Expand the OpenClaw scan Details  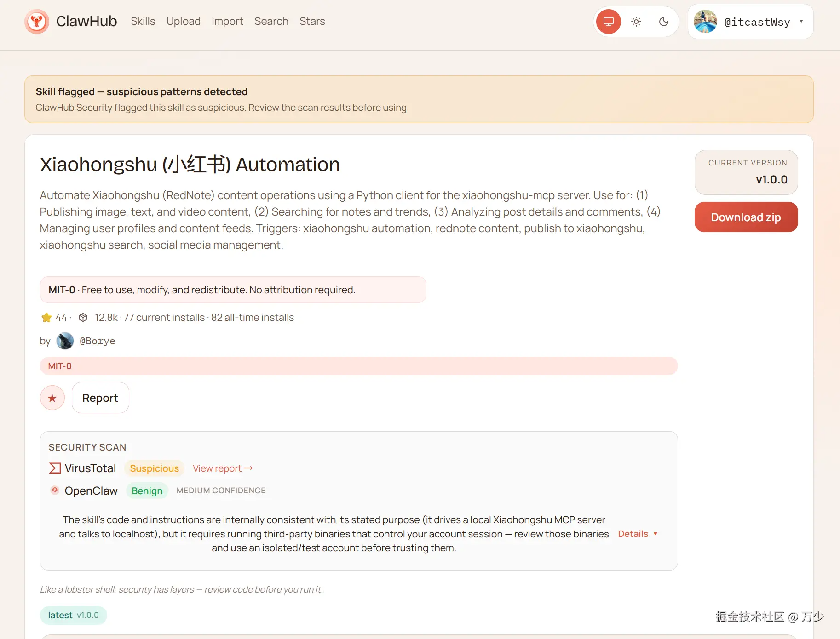[x=638, y=534]
